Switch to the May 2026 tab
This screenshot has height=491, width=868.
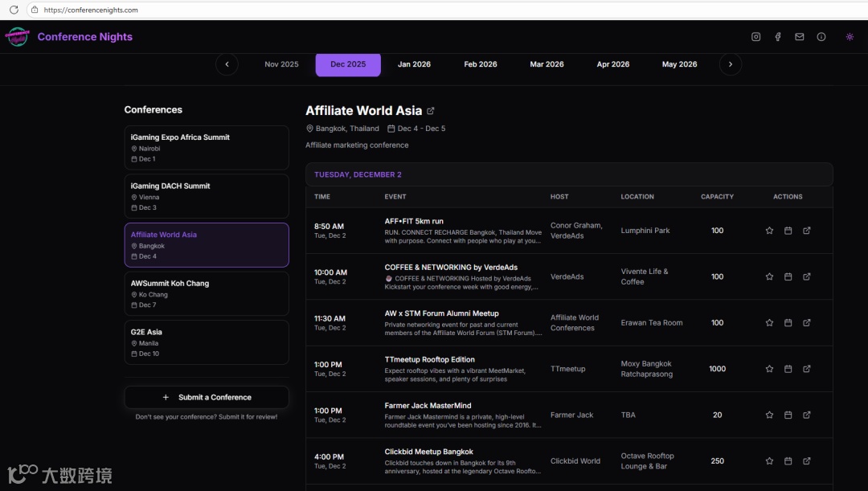pos(679,64)
